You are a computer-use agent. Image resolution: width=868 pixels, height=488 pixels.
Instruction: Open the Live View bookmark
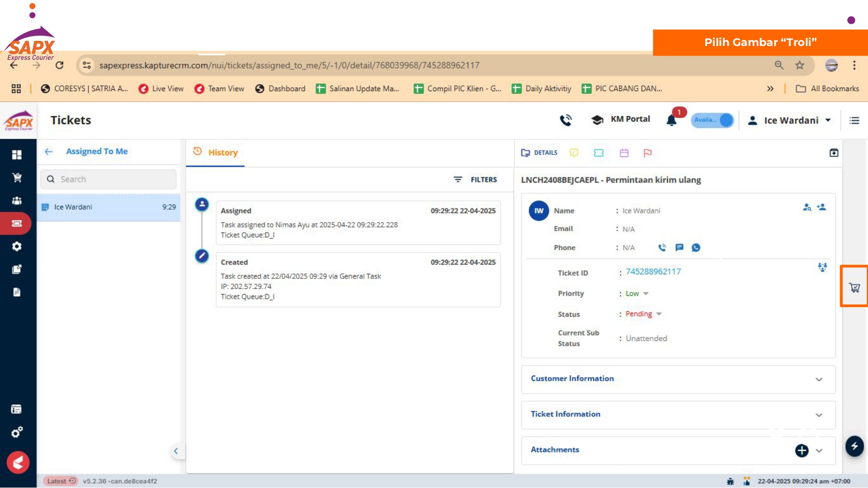click(x=161, y=88)
